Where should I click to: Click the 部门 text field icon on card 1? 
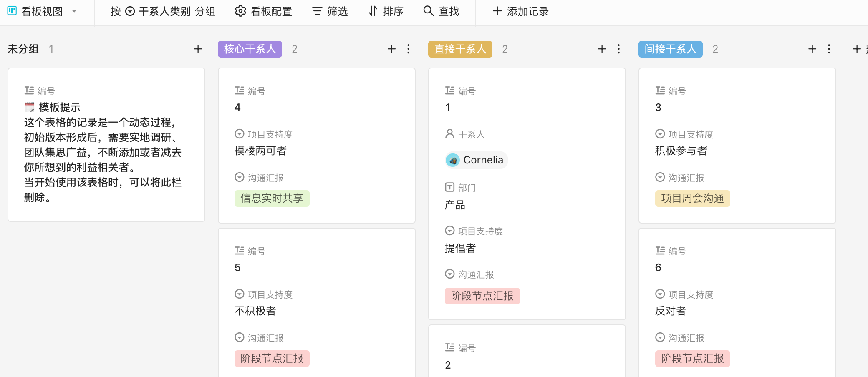(x=449, y=188)
